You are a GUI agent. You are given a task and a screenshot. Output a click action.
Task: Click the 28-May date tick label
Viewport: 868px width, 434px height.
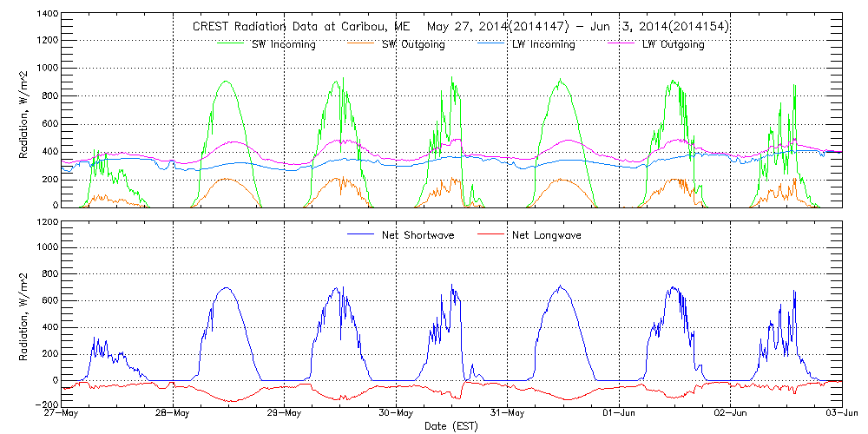click(x=174, y=414)
